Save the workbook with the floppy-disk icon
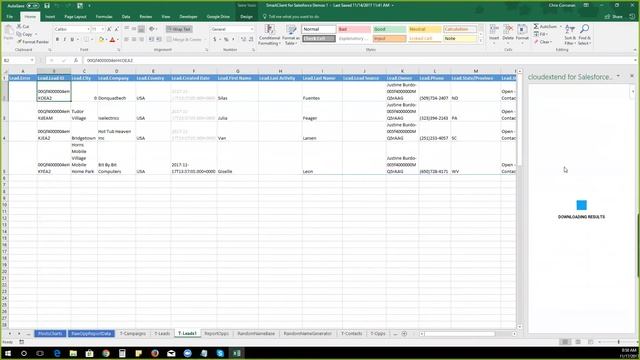The image size is (640, 360). 47,6
